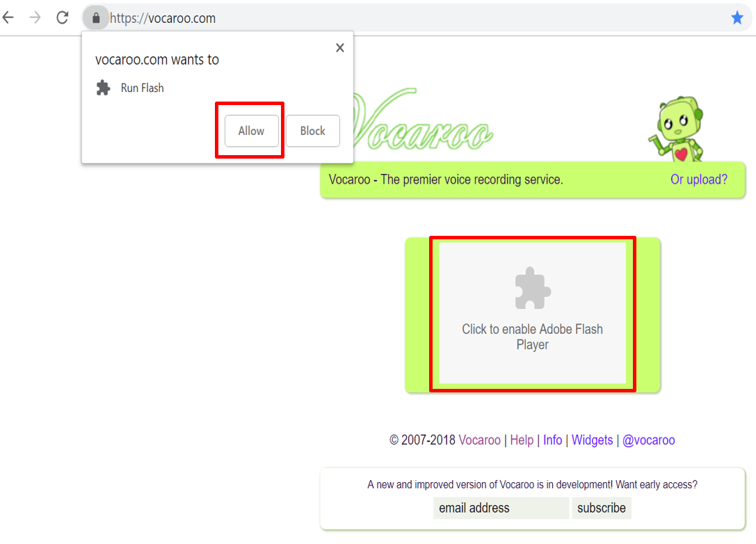Dismiss the permission dialog with the X
The width and height of the screenshot is (756, 544).
[339, 47]
